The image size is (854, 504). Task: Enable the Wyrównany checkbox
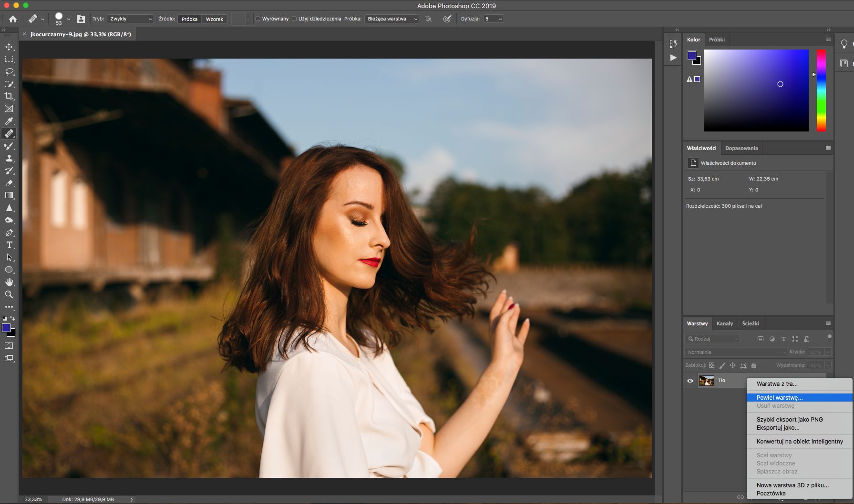point(258,19)
